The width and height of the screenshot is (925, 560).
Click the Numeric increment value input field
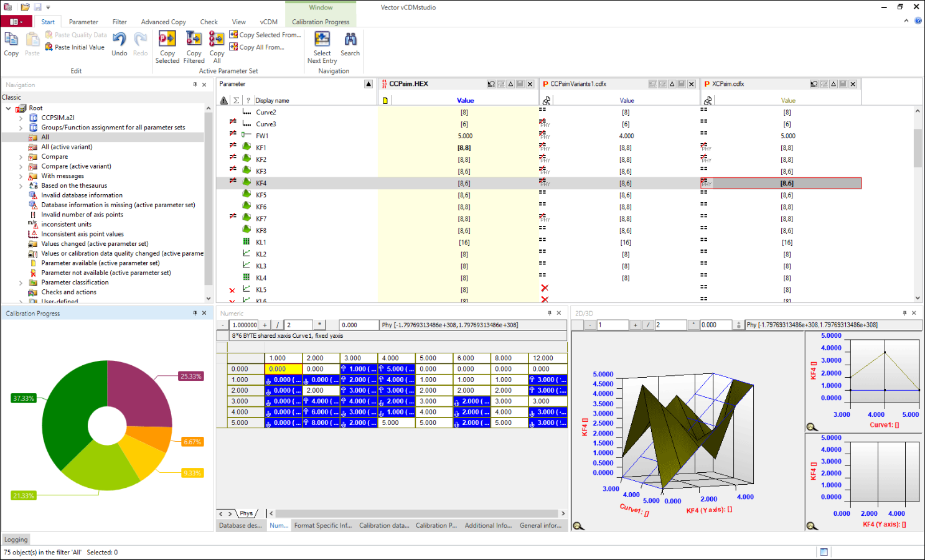pos(244,325)
